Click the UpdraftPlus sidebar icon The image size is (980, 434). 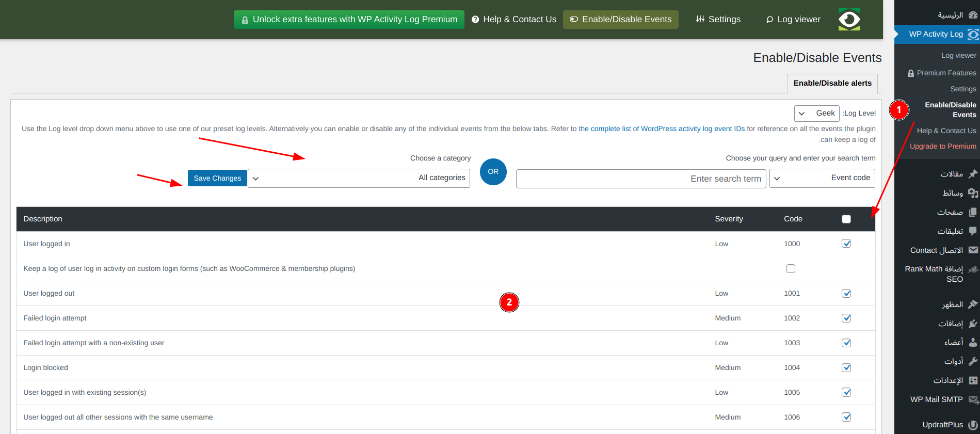(973, 425)
